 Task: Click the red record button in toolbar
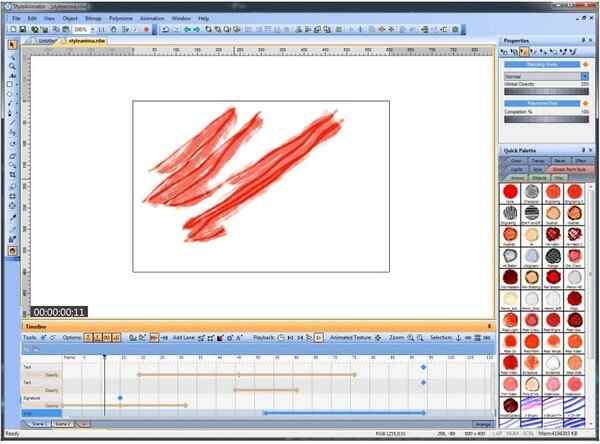point(146,30)
